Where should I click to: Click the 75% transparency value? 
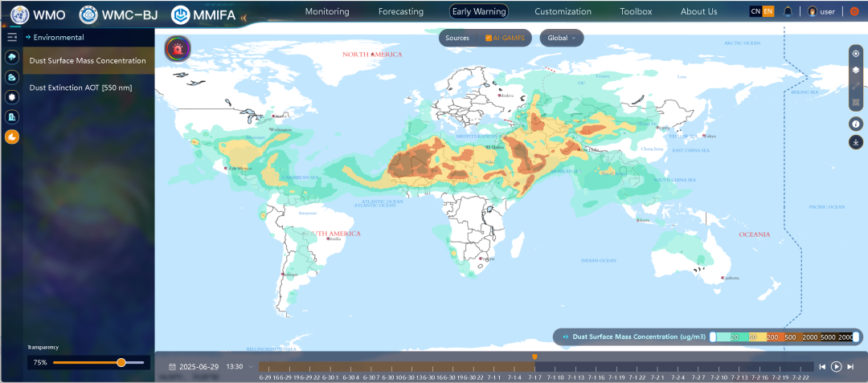point(40,363)
